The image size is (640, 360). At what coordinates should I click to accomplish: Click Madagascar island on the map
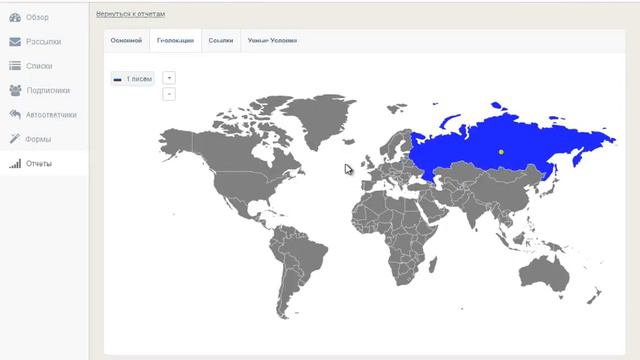pos(433,264)
